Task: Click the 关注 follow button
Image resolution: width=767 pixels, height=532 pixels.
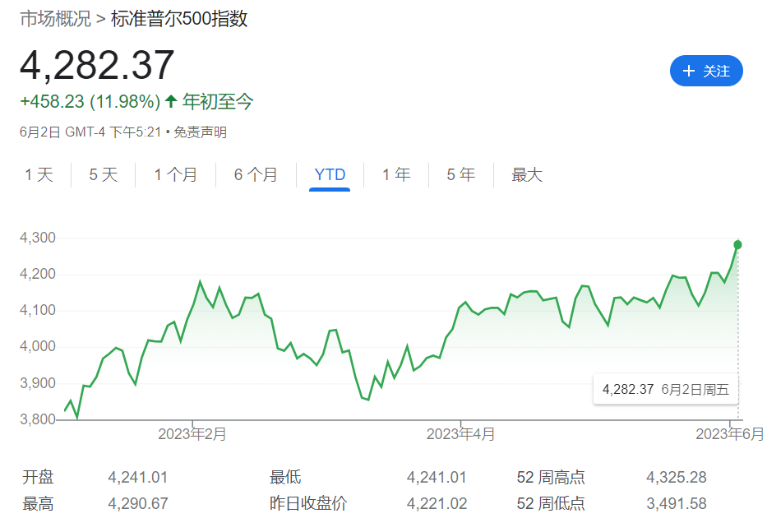Action: (x=706, y=71)
